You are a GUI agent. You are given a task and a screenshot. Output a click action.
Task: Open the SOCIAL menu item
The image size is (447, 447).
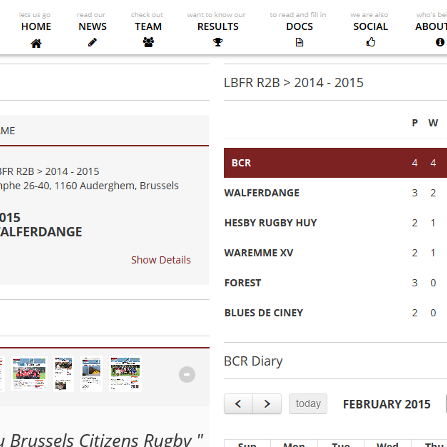click(x=371, y=27)
